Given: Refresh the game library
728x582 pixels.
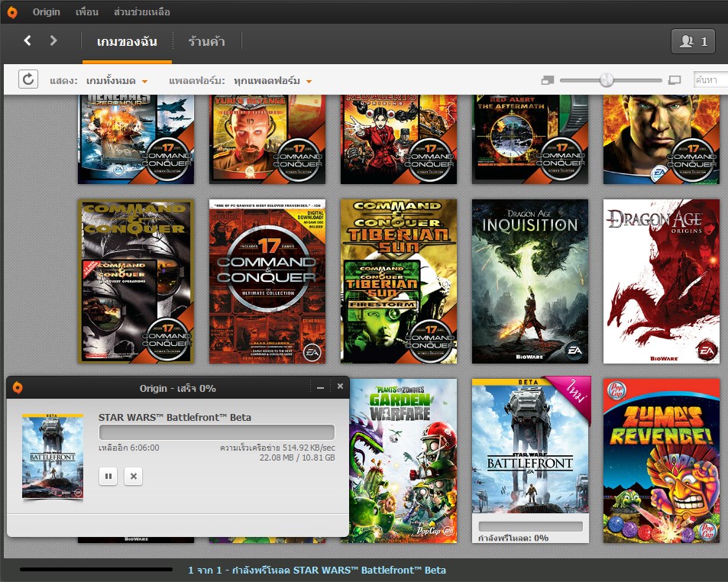Looking at the screenshot, I should (28, 79).
